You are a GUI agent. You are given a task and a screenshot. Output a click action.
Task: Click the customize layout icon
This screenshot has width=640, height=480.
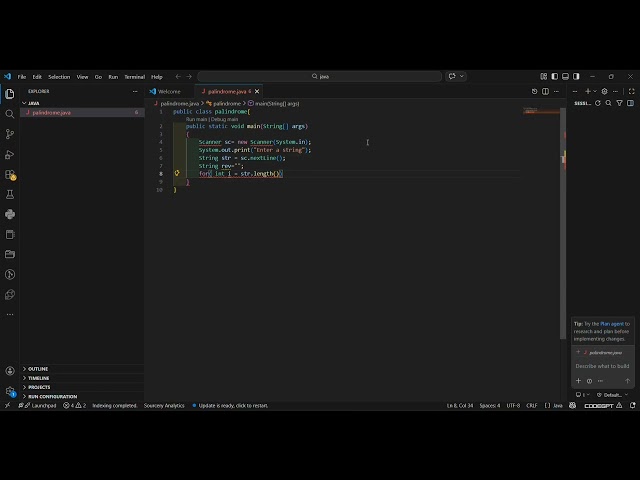click(x=544, y=76)
